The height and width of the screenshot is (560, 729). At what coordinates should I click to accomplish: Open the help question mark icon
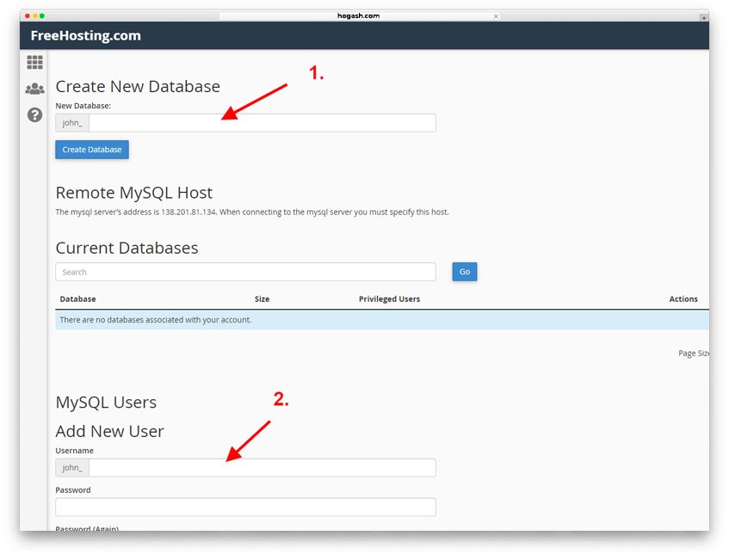35,114
